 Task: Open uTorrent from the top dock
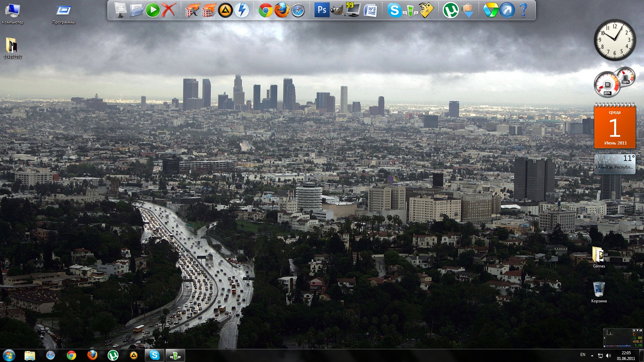coord(450,10)
